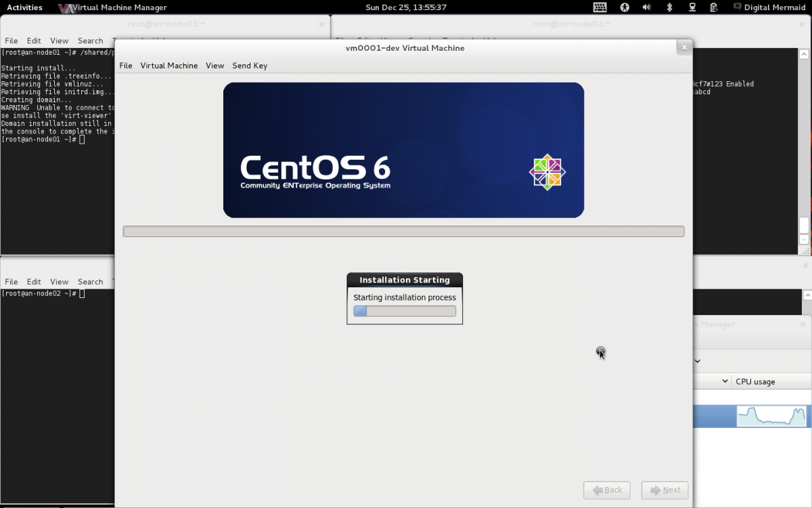Click the Back button in installer
This screenshot has width=812, height=508.
pos(606,490)
